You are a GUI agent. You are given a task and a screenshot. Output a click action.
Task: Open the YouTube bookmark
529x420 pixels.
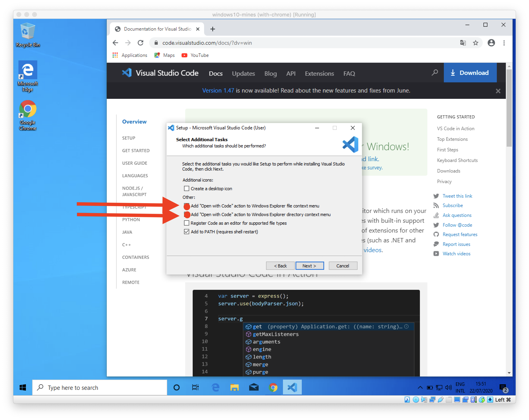click(195, 55)
